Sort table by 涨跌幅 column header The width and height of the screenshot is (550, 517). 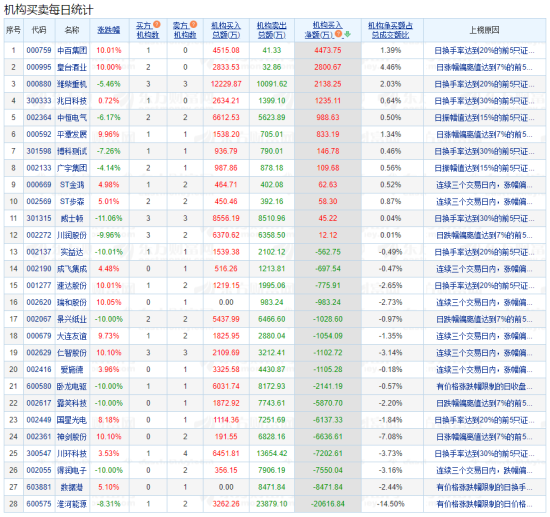click(109, 30)
